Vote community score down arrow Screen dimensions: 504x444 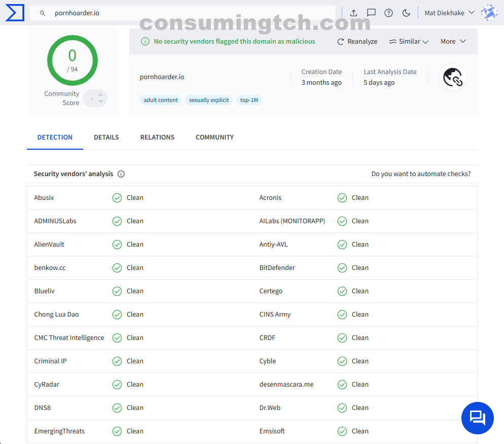coord(100,102)
